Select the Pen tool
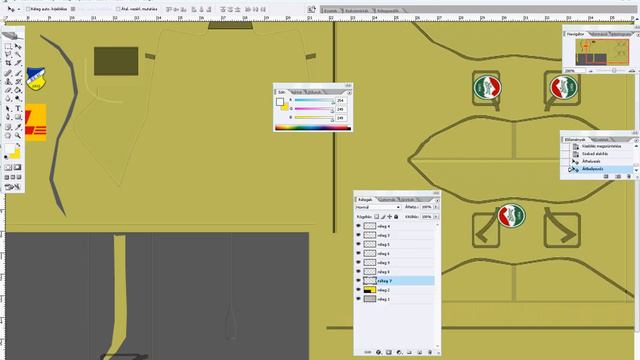The image size is (640, 360). (x=8, y=117)
